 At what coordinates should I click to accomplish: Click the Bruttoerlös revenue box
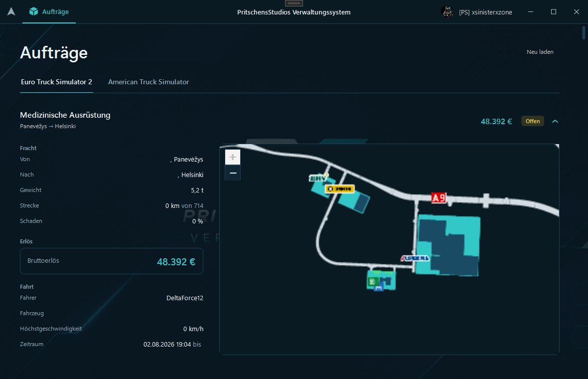pos(112,261)
